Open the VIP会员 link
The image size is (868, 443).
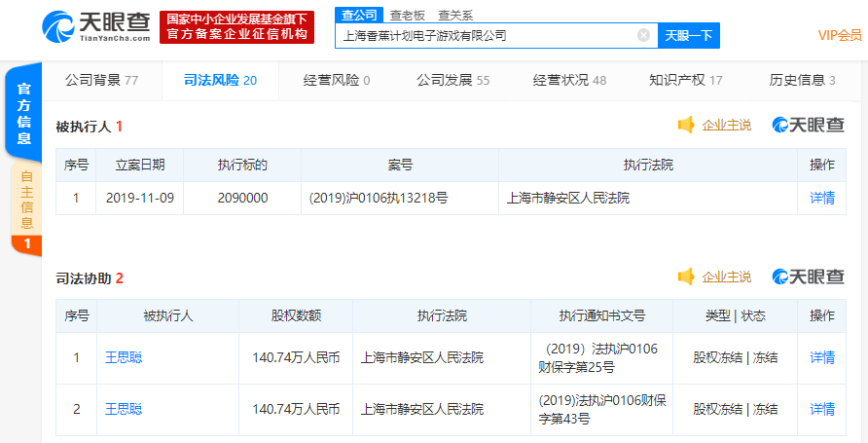840,35
